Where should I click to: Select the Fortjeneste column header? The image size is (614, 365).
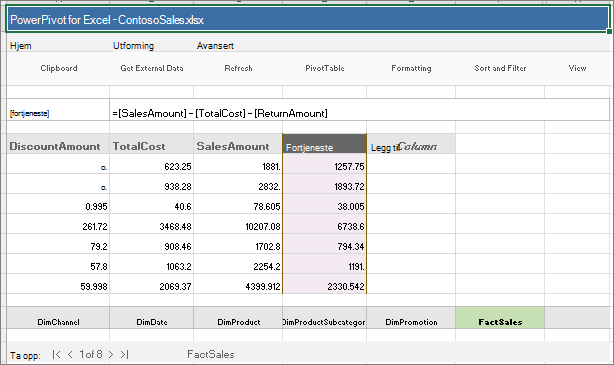click(325, 144)
